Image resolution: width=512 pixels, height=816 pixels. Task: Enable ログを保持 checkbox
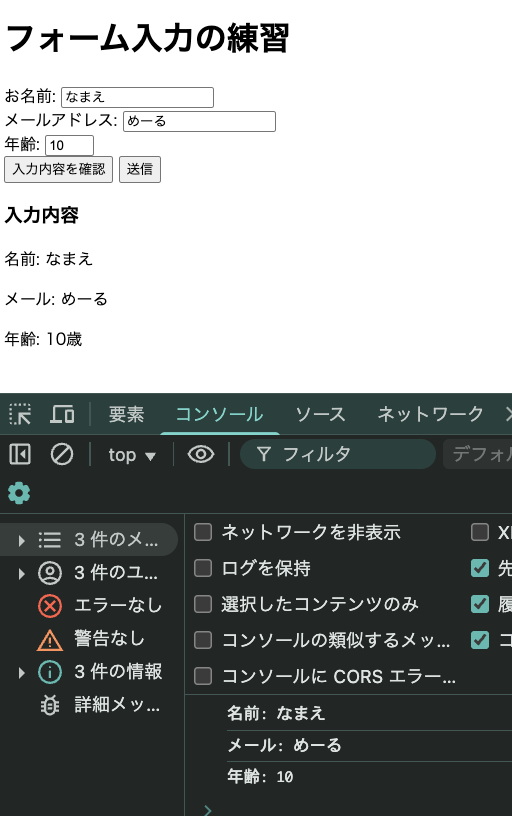click(x=203, y=568)
